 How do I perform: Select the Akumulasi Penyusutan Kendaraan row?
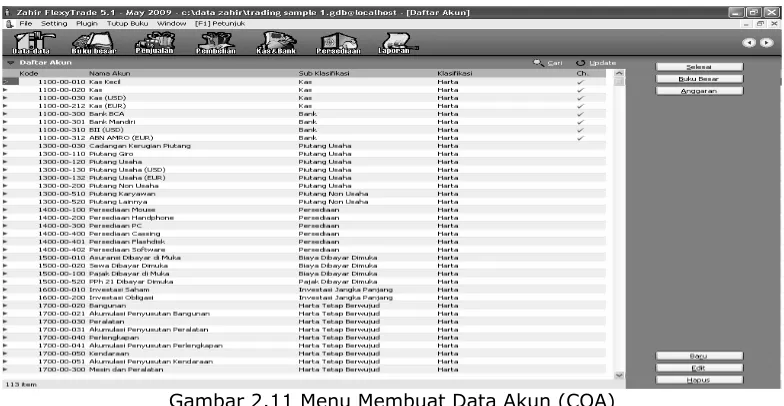pyautogui.click(x=304, y=362)
